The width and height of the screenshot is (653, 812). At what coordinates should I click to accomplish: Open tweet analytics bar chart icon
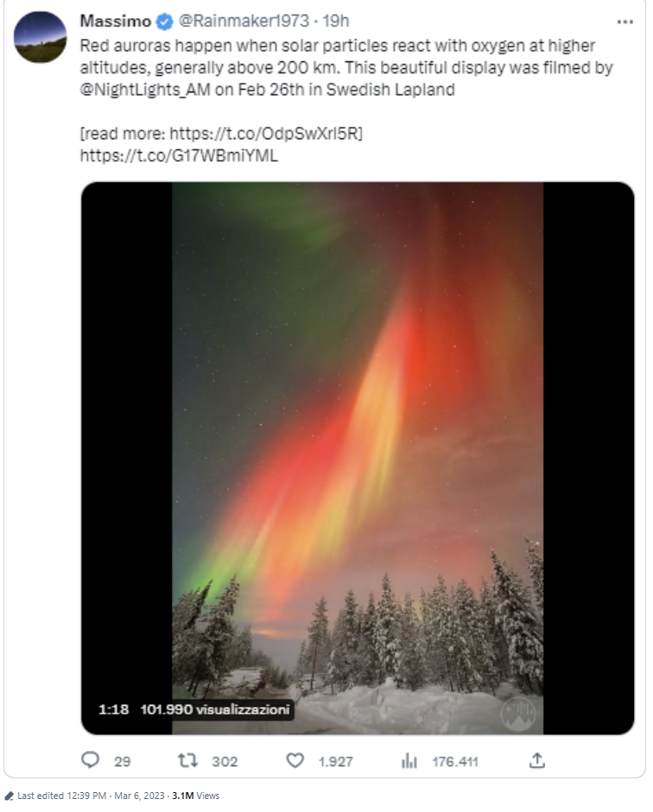[409, 760]
